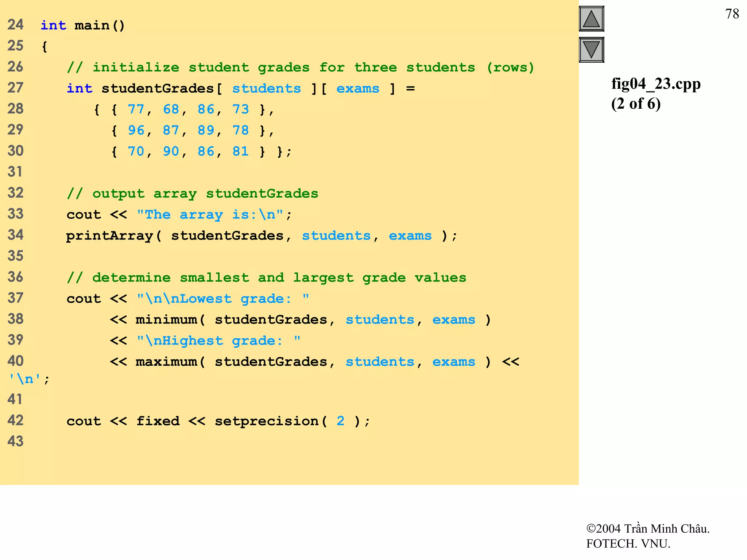Click the grade value 77 on line 28
The height and width of the screenshot is (560, 747).
[x=136, y=109]
